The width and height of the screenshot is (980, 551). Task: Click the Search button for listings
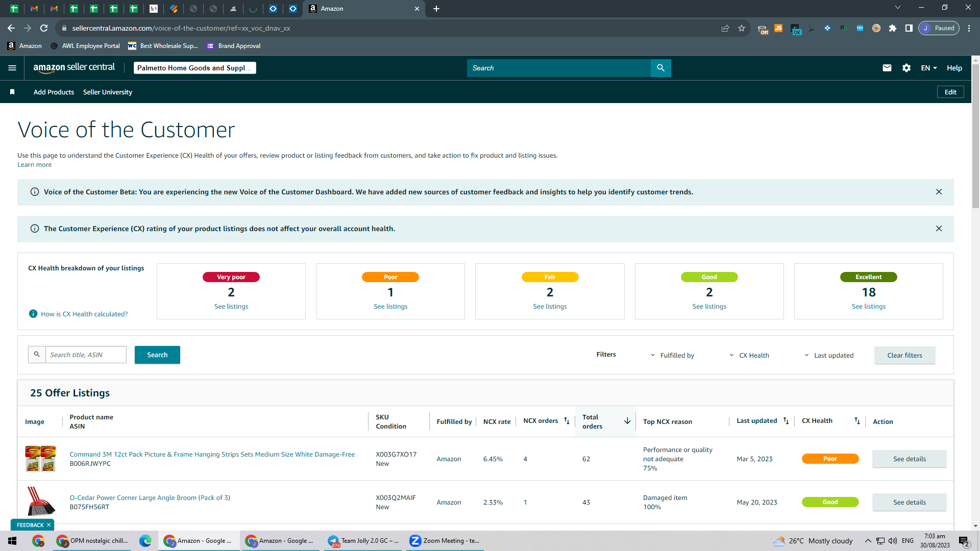click(x=157, y=355)
